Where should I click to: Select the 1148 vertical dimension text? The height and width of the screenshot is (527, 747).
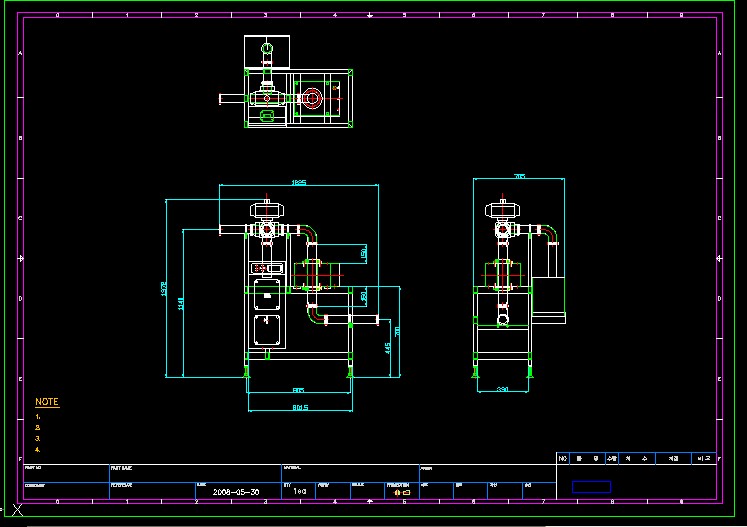[181, 304]
